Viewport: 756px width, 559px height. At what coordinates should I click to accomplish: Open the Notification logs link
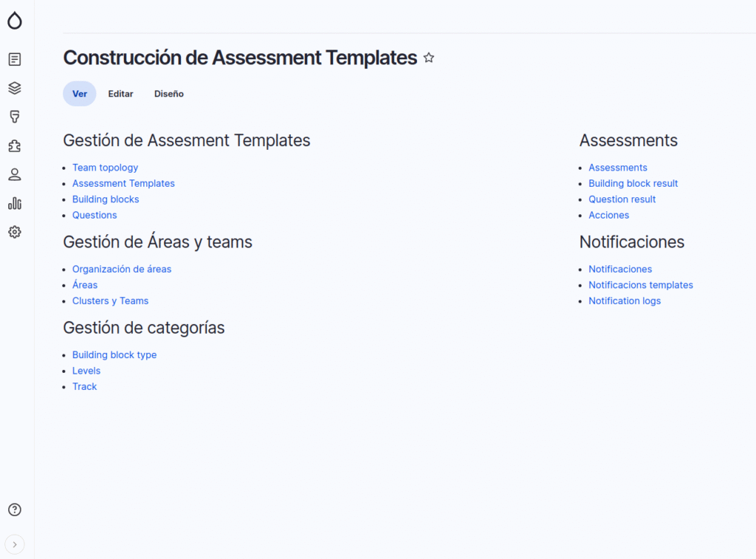(x=625, y=301)
